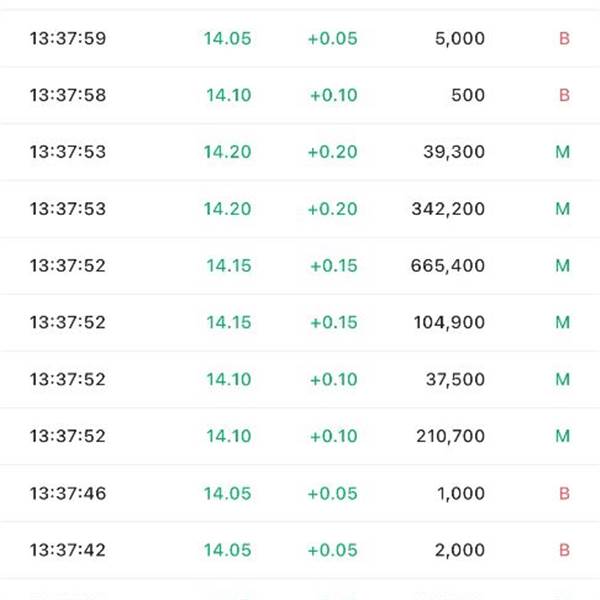Click the B marker on the 500 volume trade
This screenshot has height=600, width=600.
pos(564,95)
